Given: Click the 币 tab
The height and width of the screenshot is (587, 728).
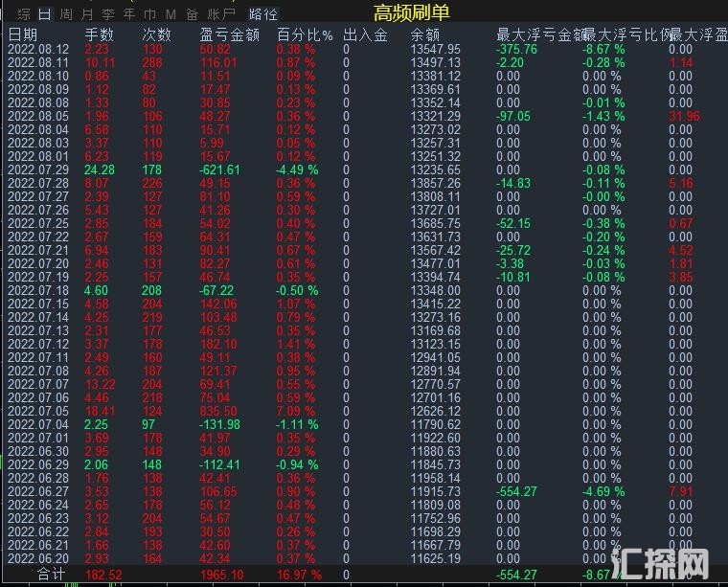Looking at the screenshot, I should pyautogui.click(x=149, y=14).
